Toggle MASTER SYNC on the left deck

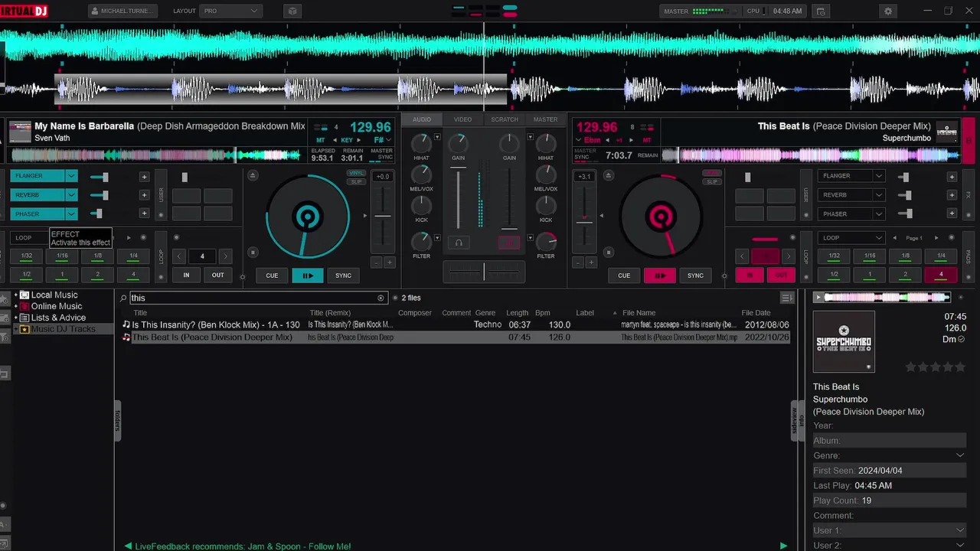pyautogui.click(x=381, y=154)
